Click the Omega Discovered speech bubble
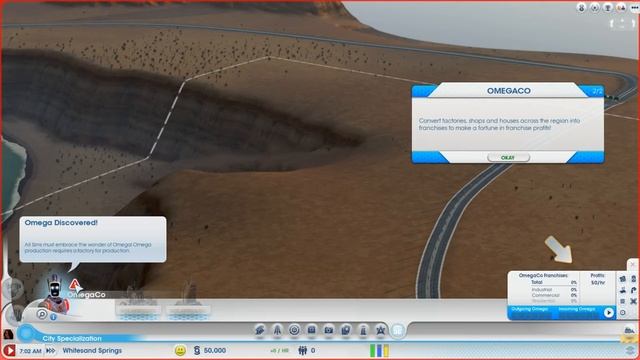This screenshot has height=360, width=640. [x=93, y=240]
